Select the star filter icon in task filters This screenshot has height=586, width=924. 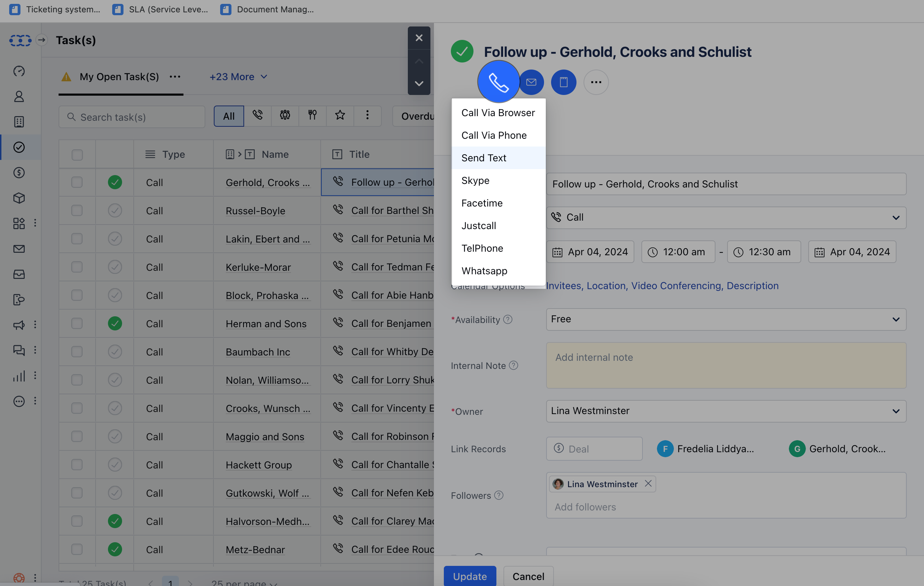[x=340, y=115]
